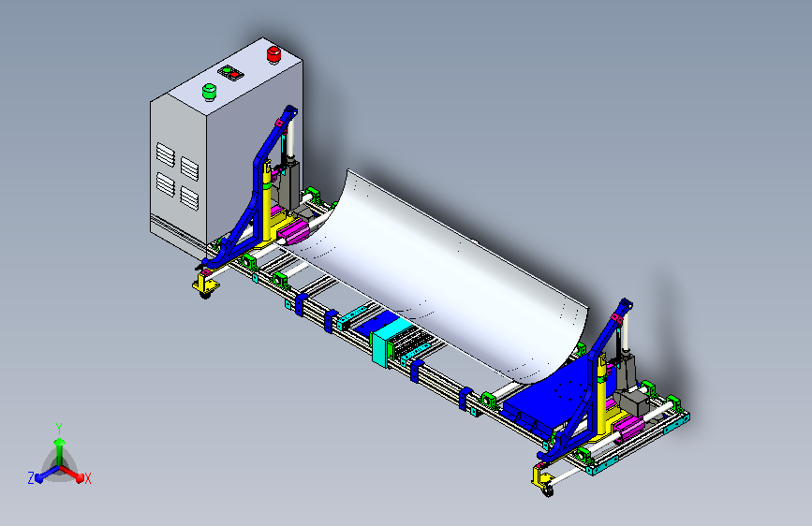Select the caster wheel below the cabinet-side arm
812x526 pixels.
(x=206, y=295)
